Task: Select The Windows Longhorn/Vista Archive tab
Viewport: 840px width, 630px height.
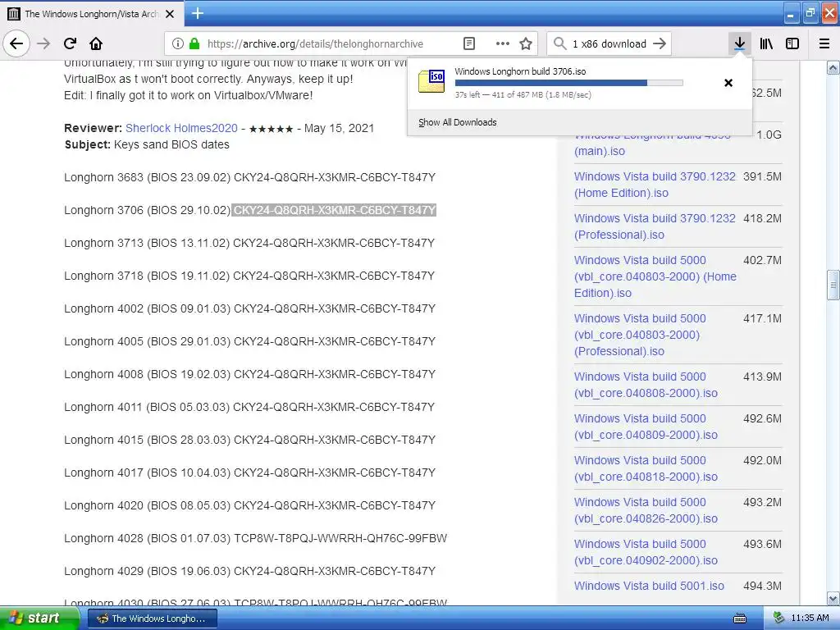Action: pos(92,14)
